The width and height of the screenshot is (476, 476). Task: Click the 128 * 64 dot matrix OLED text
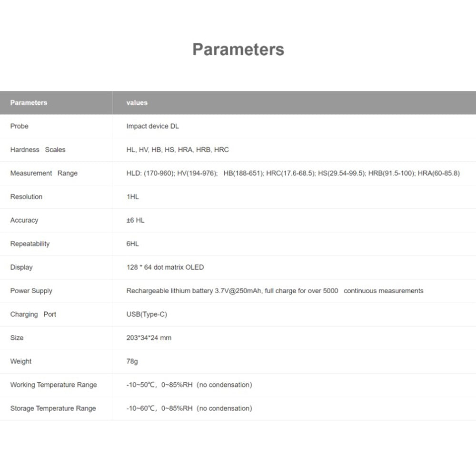(x=165, y=267)
